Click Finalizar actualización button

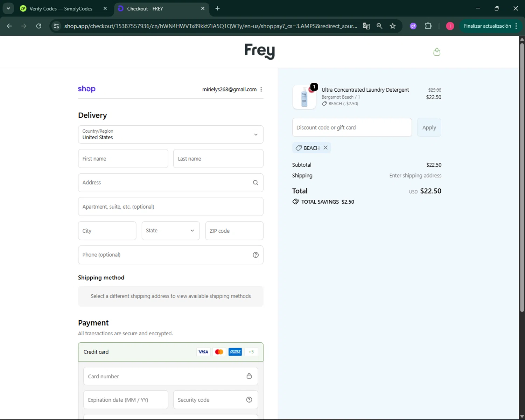490,26
